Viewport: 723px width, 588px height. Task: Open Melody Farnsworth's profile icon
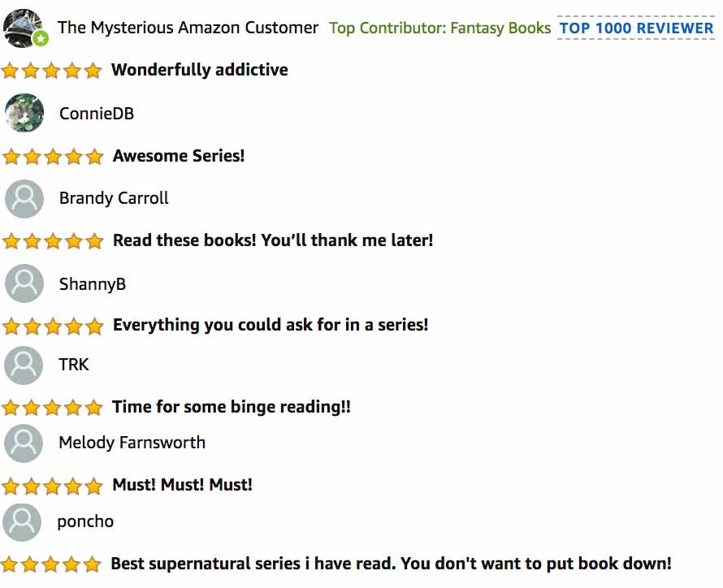click(x=24, y=443)
